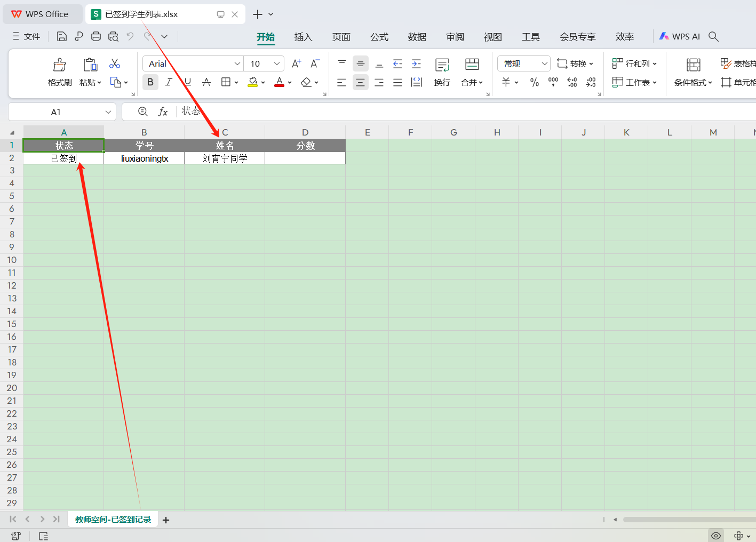Toggle Italic formatting

tap(169, 82)
